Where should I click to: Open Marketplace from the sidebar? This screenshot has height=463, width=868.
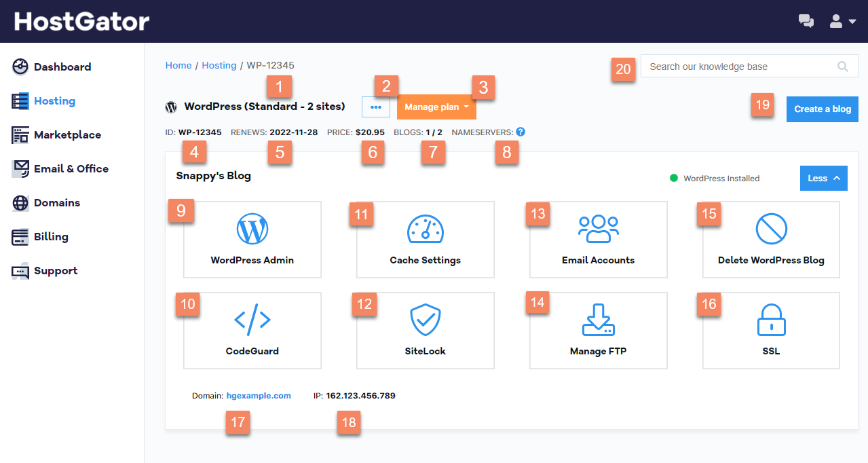(67, 134)
